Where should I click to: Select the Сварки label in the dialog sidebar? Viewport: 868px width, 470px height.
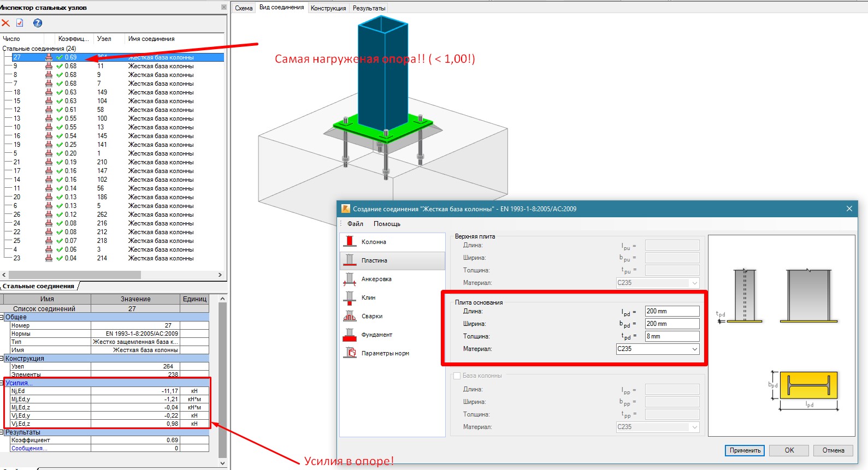click(372, 316)
